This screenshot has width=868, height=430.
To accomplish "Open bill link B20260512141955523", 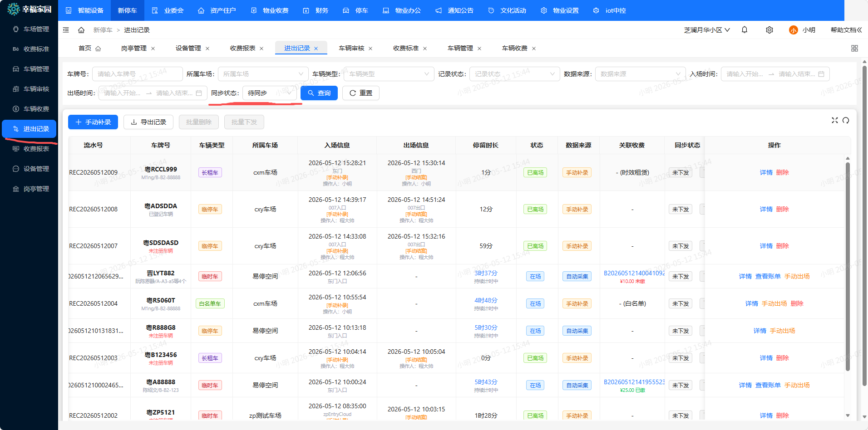I will click(x=634, y=382).
